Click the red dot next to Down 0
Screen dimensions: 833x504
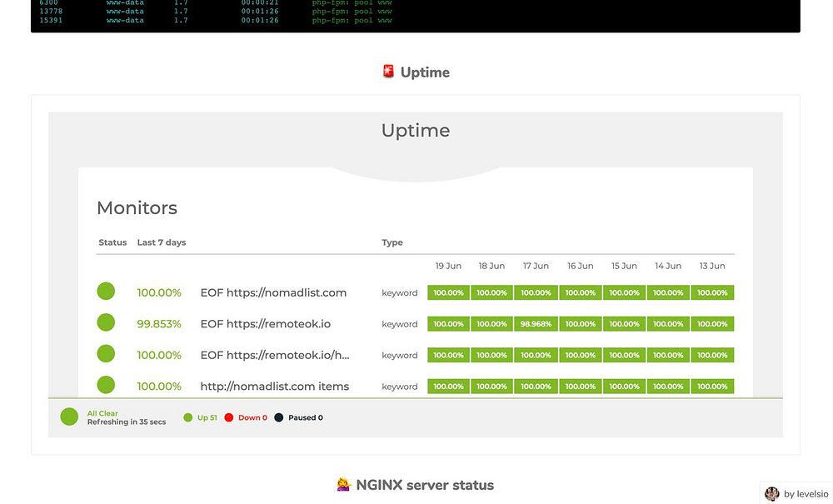(229, 417)
